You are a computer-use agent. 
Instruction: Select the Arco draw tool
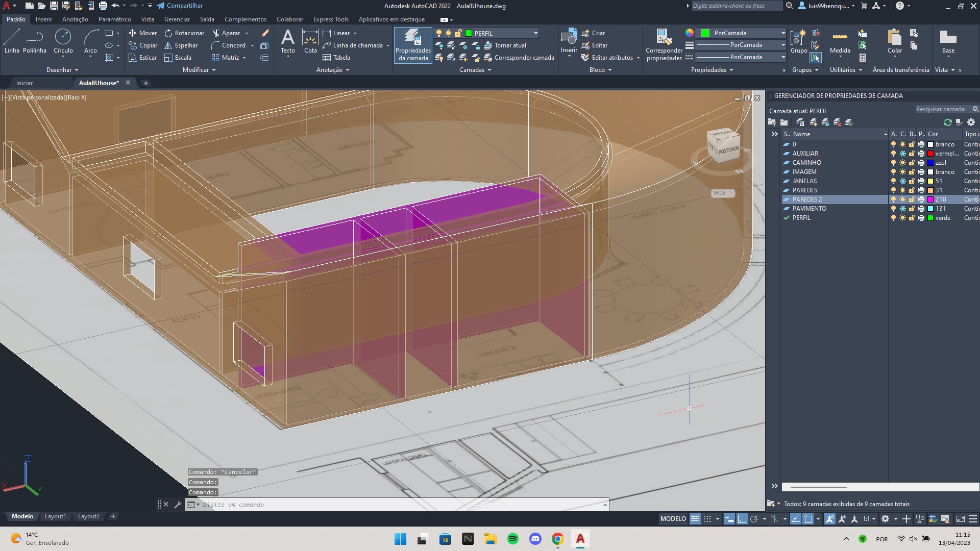90,41
